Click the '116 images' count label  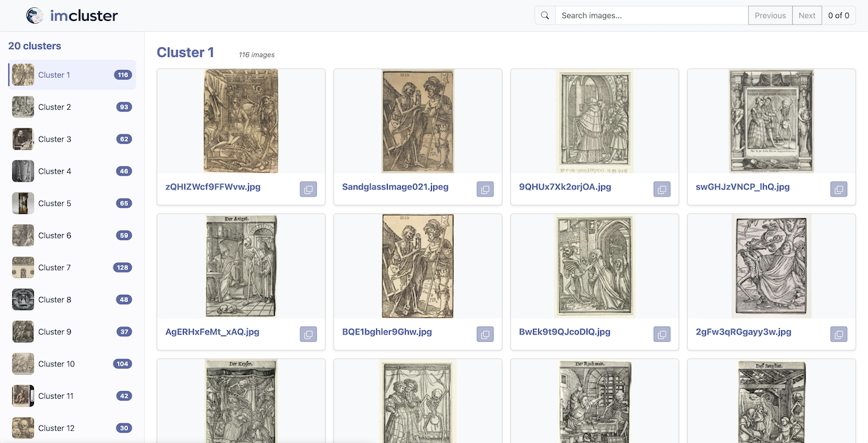pyautogui.click(x=257, y=55)
